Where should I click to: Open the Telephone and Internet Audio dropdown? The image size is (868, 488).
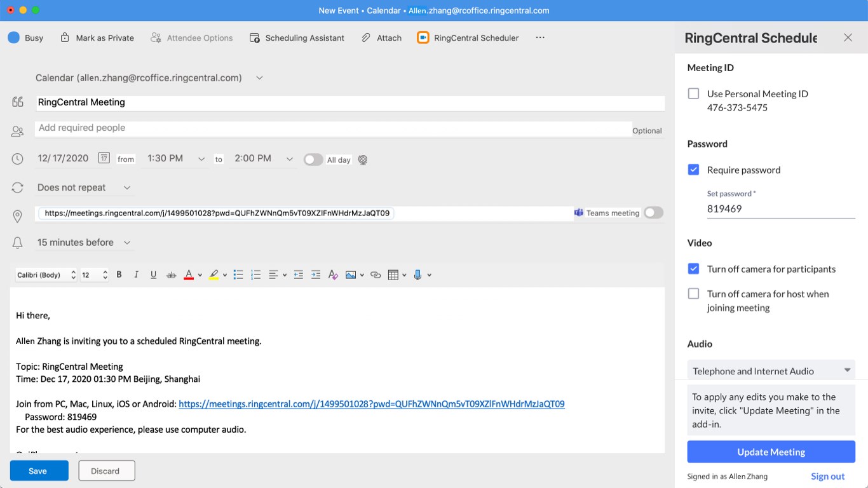771,370
